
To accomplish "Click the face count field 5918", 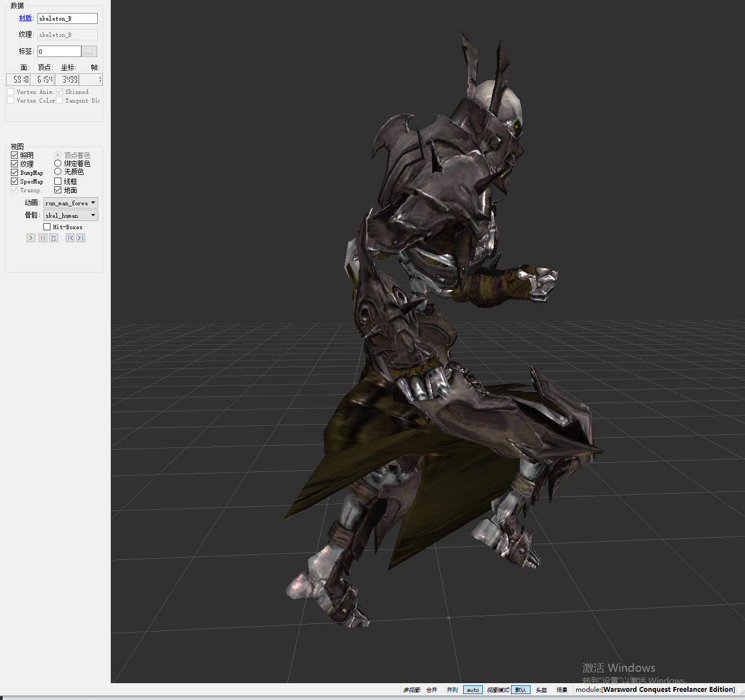I will tap(18, 79).
